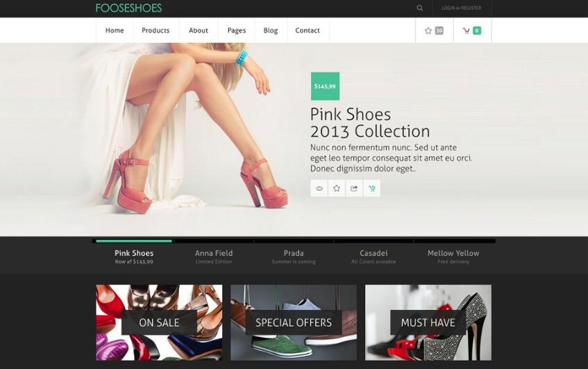
Task: Open the SPECIAL OFFERS banner
Action: [294, 323]
